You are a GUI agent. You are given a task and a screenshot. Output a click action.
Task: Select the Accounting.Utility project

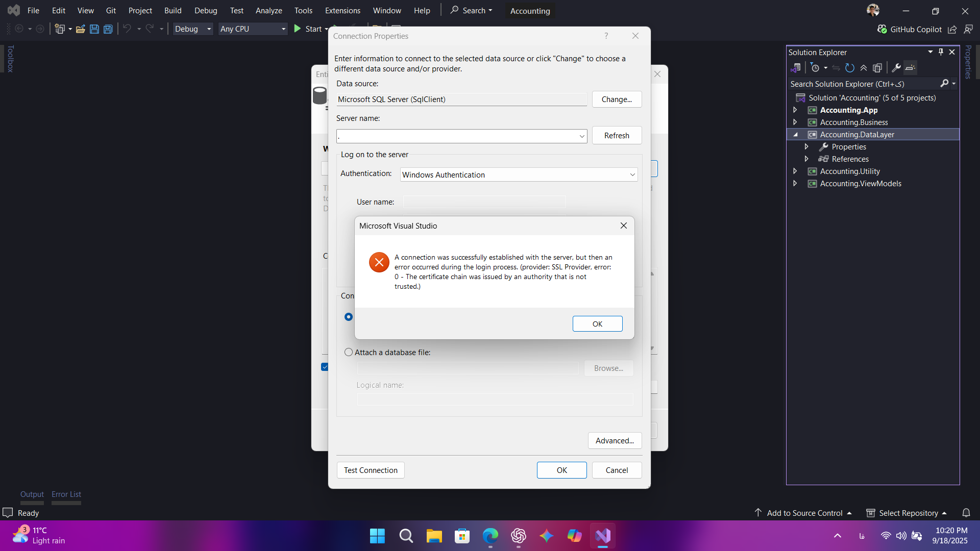click(849, 171)
